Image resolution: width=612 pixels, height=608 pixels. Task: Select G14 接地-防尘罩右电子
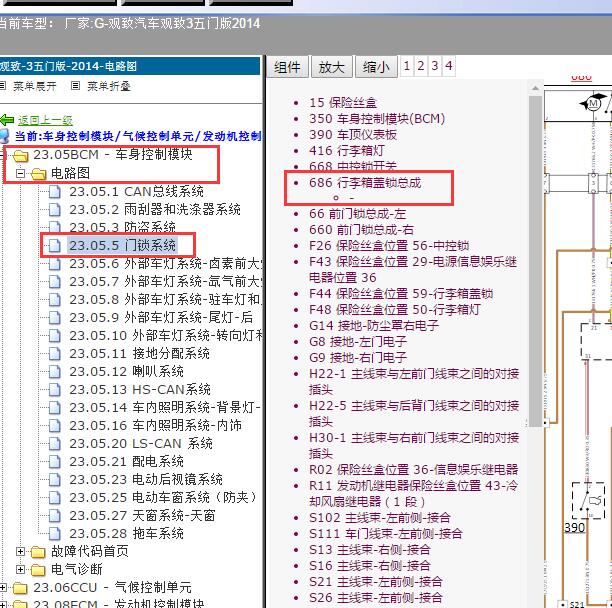click(x=374, y=326)
